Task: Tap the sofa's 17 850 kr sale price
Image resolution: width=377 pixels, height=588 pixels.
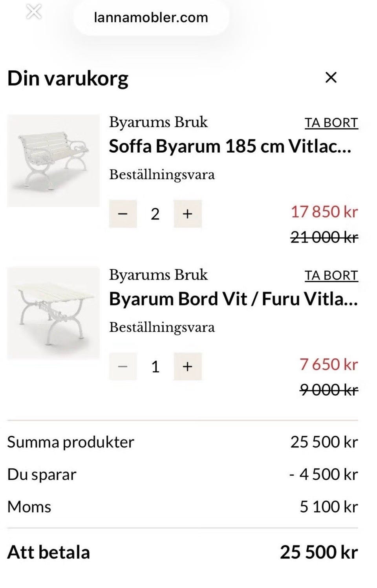Action: click(x=324, y=212)
